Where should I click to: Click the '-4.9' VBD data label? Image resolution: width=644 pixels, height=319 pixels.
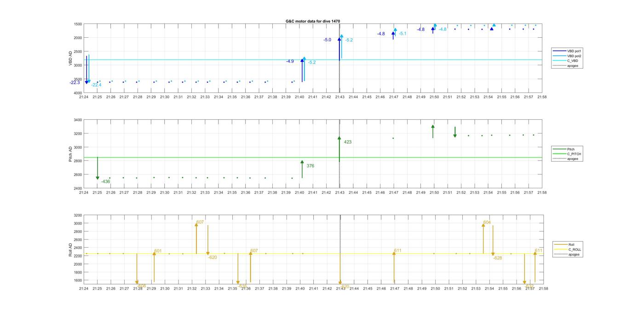tap(290, 61)
